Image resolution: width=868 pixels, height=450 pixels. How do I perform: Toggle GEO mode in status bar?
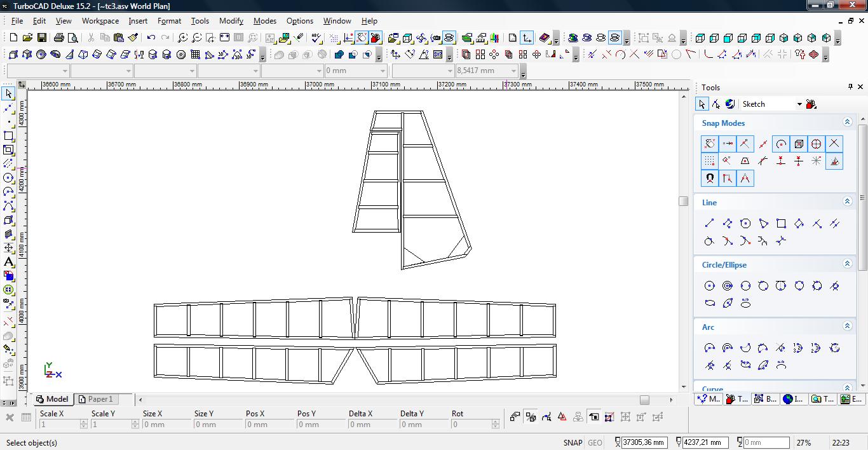pyautogui.click(x=595, y=442)
